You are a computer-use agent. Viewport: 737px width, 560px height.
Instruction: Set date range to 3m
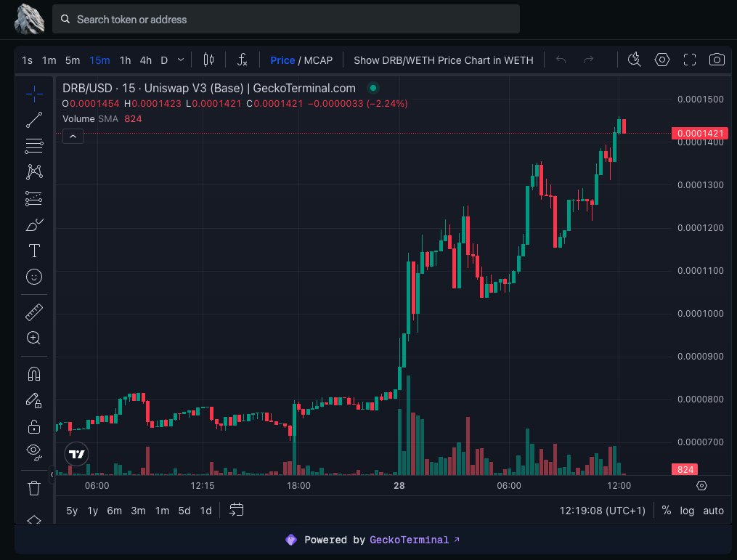click(138, 511)
